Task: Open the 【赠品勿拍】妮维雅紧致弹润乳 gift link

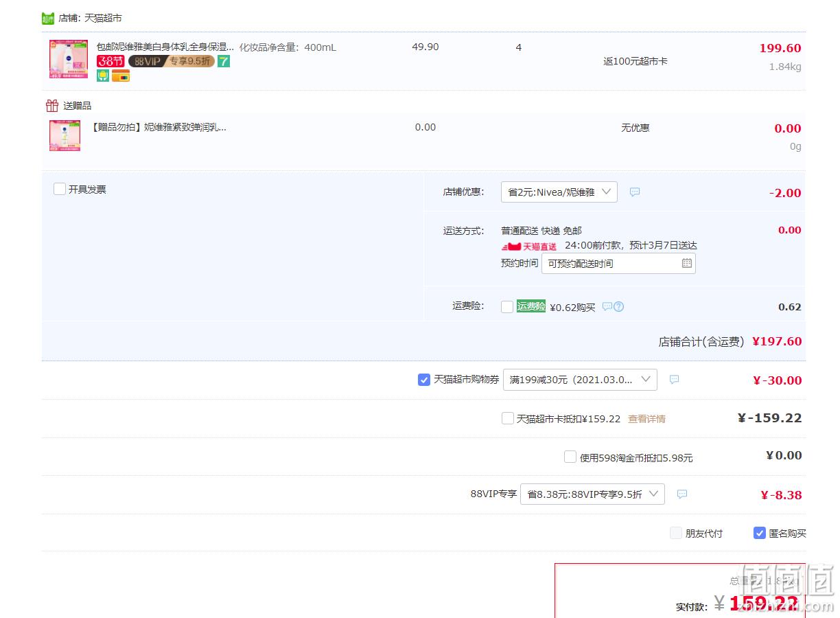Action: tap(159, 127)
